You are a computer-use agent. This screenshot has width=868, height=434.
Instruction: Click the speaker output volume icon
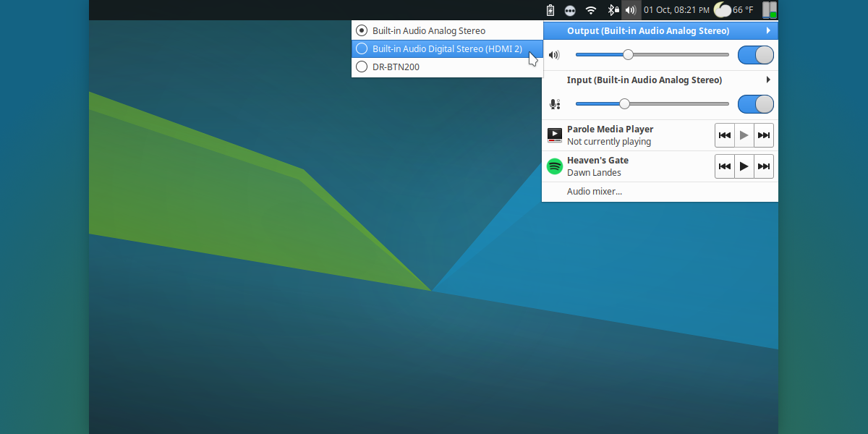tap(554, 54)
